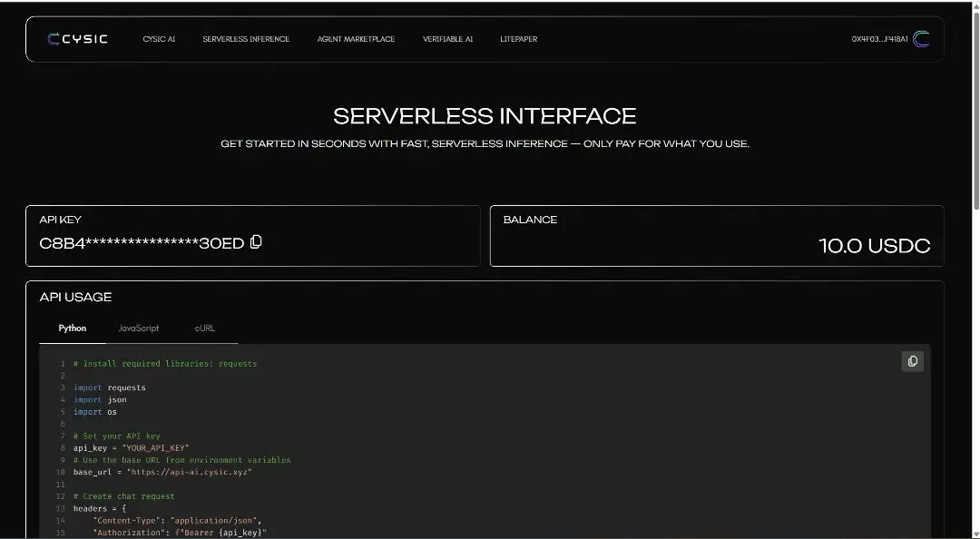Click the "Authorization" Bearer line
Screen dimensions: 980x539
click(x=180, y=532)
